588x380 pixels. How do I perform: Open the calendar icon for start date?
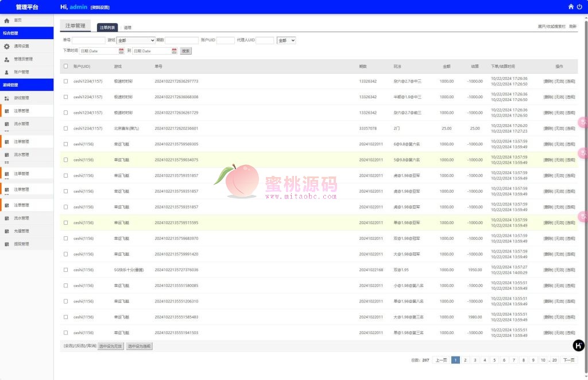tap(121, 51)
